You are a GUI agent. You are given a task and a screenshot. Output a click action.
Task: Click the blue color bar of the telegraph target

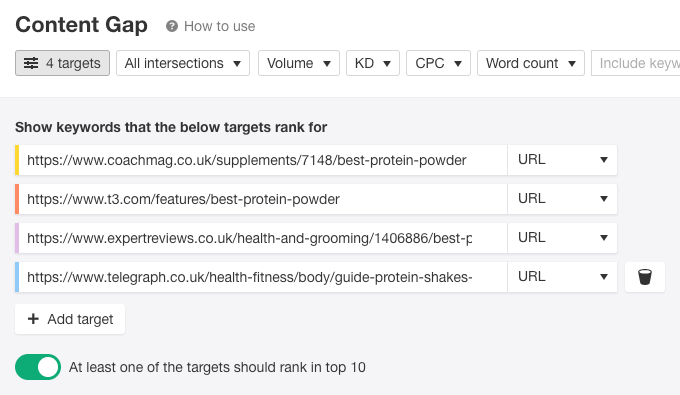(x=17, y=277)
